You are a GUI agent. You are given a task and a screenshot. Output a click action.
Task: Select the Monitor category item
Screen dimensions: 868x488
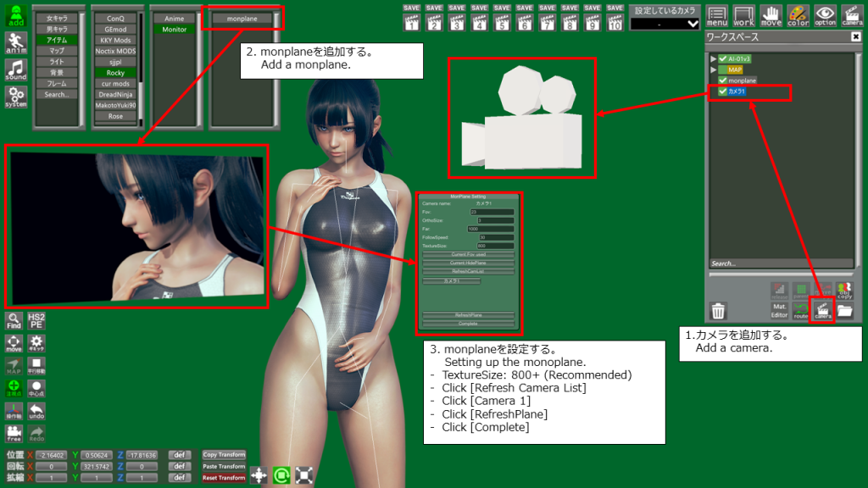[174, 30]
